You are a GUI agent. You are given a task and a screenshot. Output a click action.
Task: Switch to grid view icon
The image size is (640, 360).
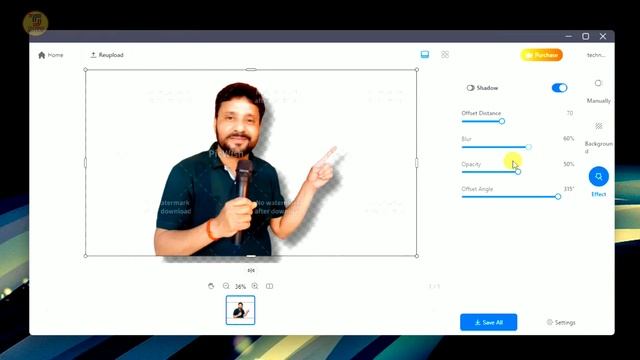pyautogui.click(x=445, y=54)
